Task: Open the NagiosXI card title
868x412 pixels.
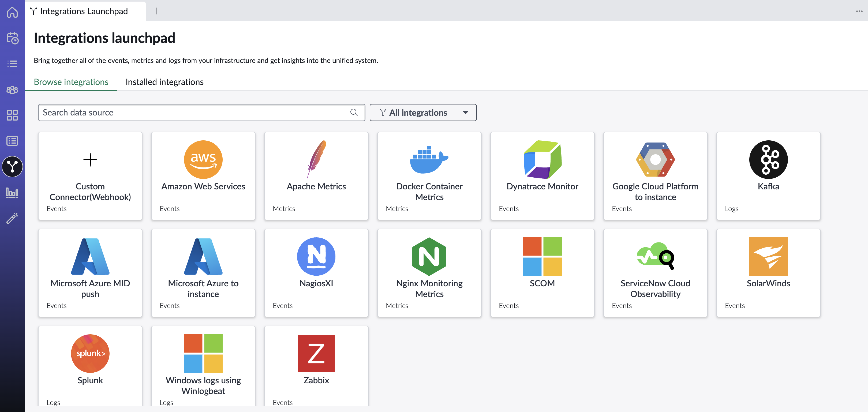Action: click(x=316, y=283)
